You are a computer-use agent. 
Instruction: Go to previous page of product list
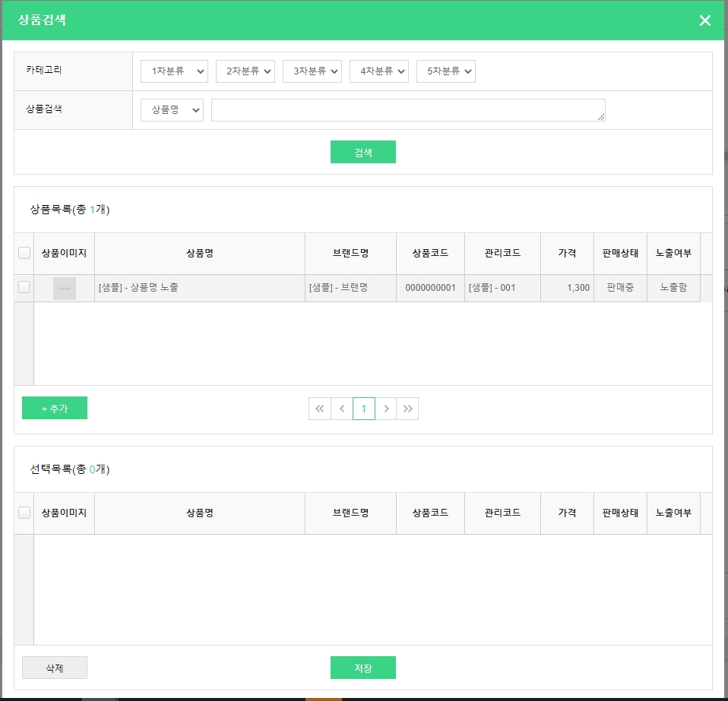point(342,409)
